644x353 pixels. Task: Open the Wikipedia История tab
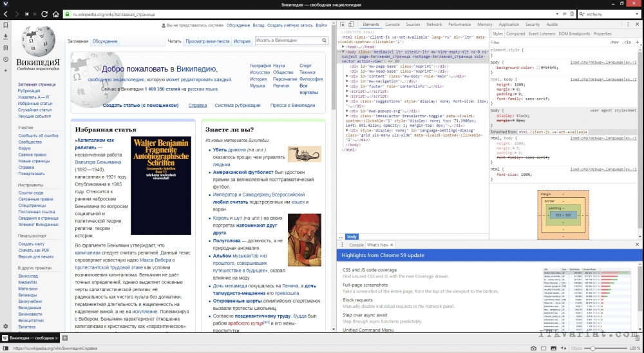tap(242, 41)
